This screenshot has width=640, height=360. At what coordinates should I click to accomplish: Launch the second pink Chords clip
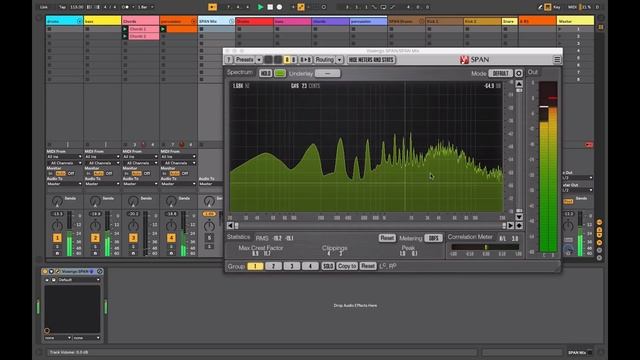click(x=125, y=36)
